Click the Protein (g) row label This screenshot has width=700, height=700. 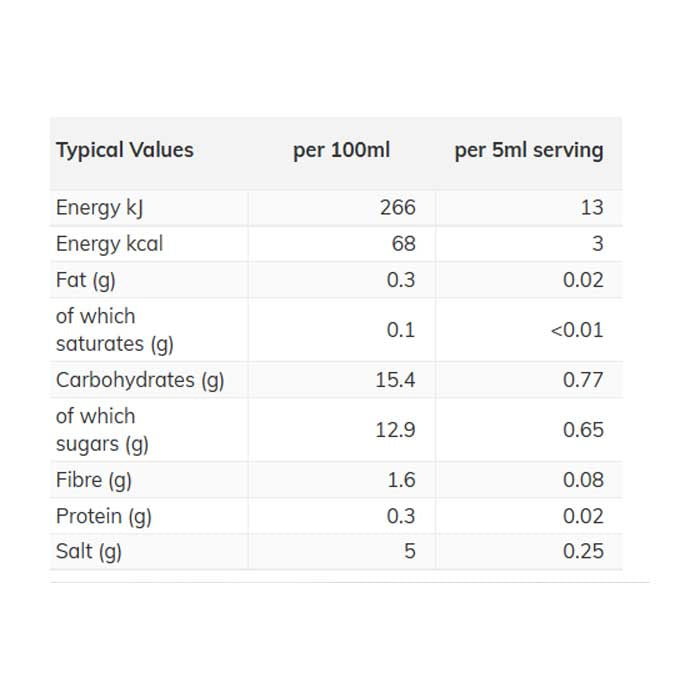(104, 516)
